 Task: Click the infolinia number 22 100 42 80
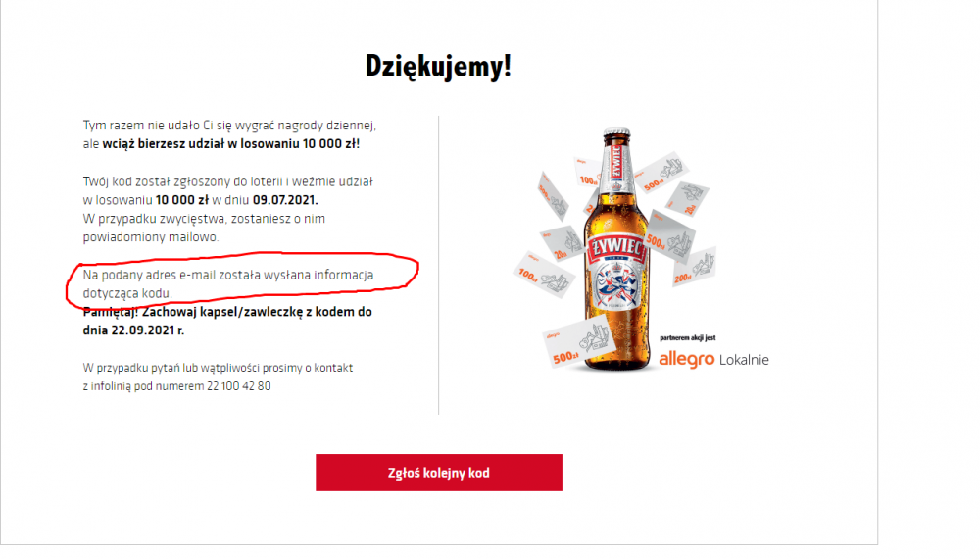click(x=239, y=386)
